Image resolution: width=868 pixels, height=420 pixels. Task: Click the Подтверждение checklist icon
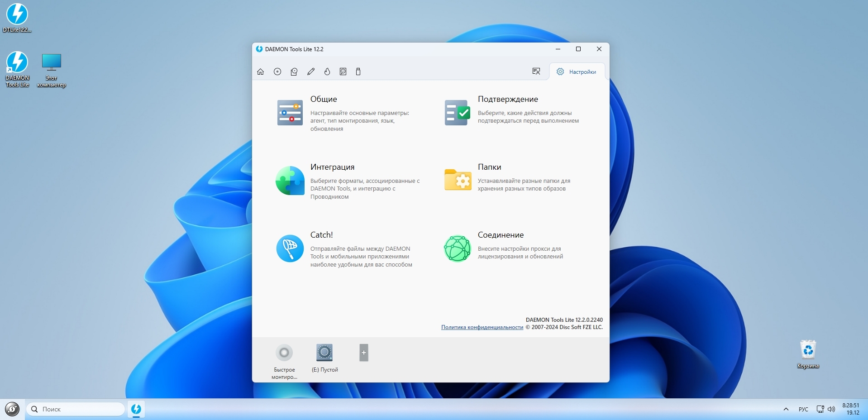click(458, 113)
